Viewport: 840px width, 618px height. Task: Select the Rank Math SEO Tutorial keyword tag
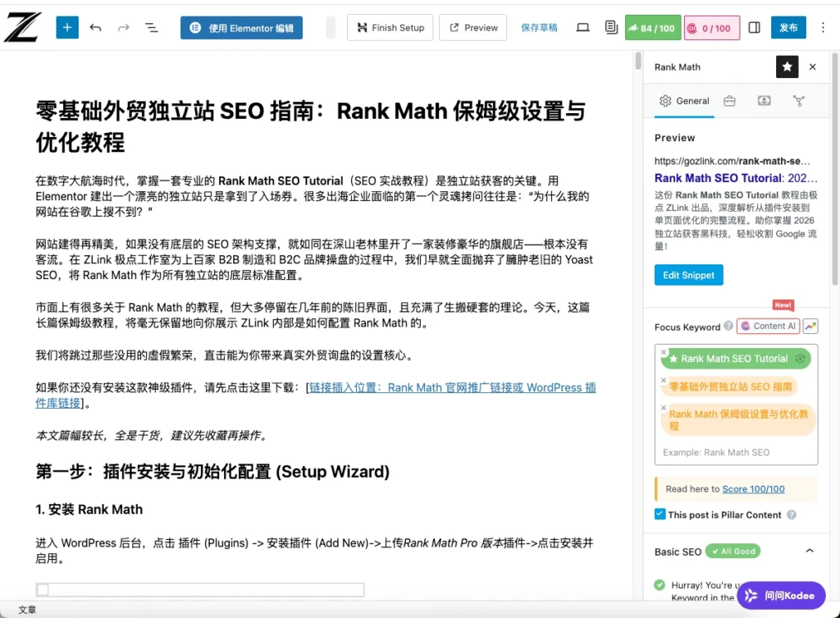pyautogui.click(x=734, y=359)
